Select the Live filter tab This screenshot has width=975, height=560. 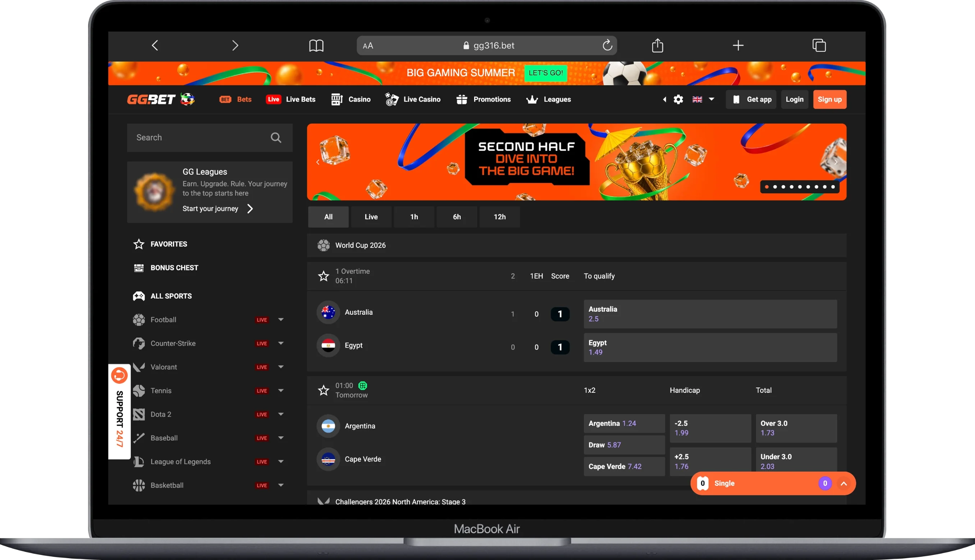click(371, 217)
